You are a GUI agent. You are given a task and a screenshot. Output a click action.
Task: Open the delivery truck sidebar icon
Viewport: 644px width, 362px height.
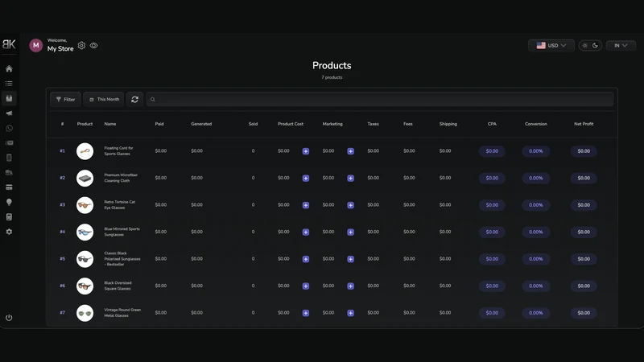(x=9, y=172)
